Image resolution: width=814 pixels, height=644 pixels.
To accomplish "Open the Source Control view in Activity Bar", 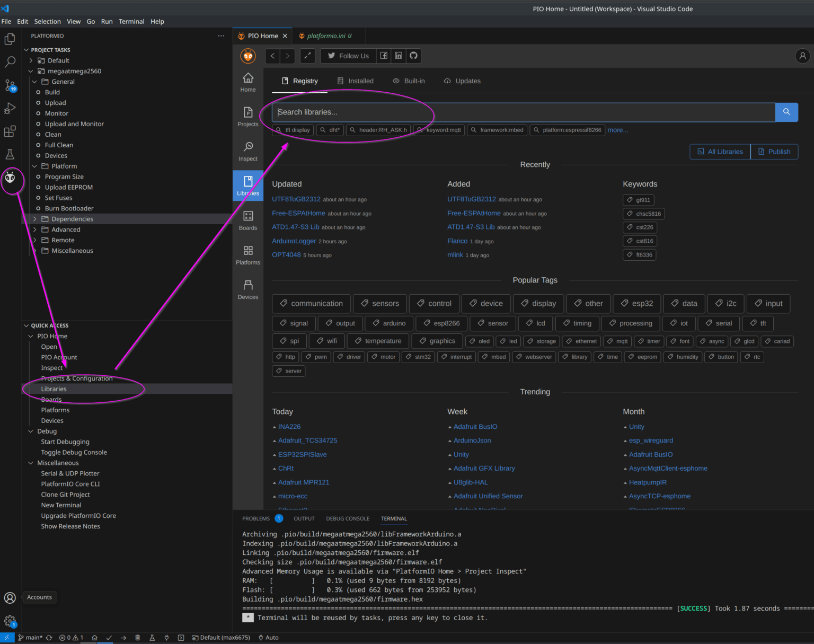I will pyautogui.click(x=10, y=85).
